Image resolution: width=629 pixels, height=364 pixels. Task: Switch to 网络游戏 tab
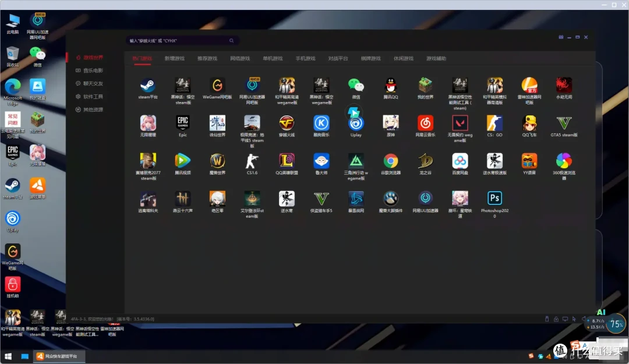[240, 59]
